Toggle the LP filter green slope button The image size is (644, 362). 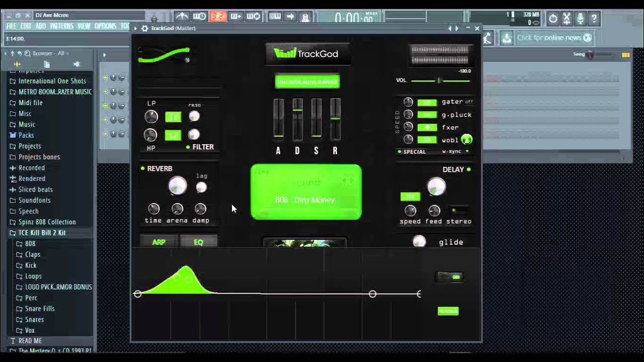click(173, 117)
